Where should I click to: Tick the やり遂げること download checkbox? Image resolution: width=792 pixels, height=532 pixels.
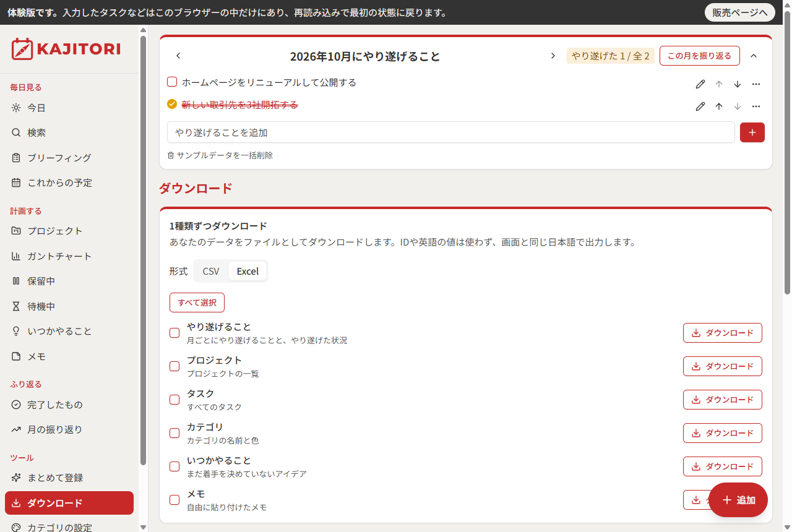click(x=174, y=333)
